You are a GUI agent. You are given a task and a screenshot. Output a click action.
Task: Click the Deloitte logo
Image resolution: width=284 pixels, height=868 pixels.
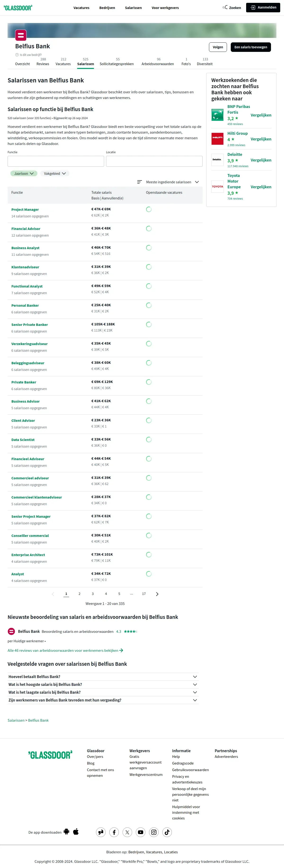(217, 160)
